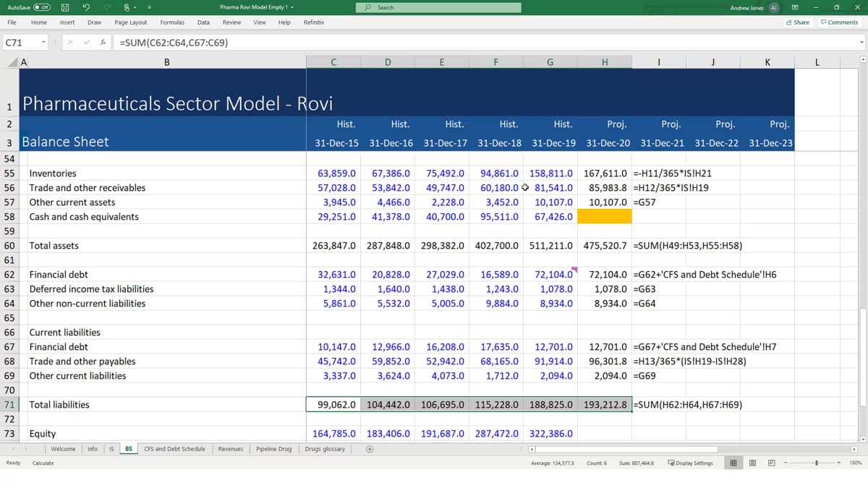Switch to Page Break Preview icon
This screenshot has width=868, height=488.
coord(771,463)
